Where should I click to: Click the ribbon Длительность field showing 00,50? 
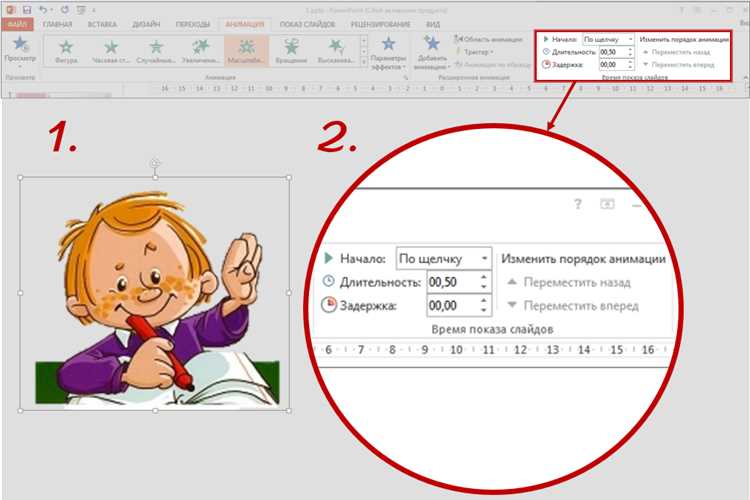click(612, 52)
